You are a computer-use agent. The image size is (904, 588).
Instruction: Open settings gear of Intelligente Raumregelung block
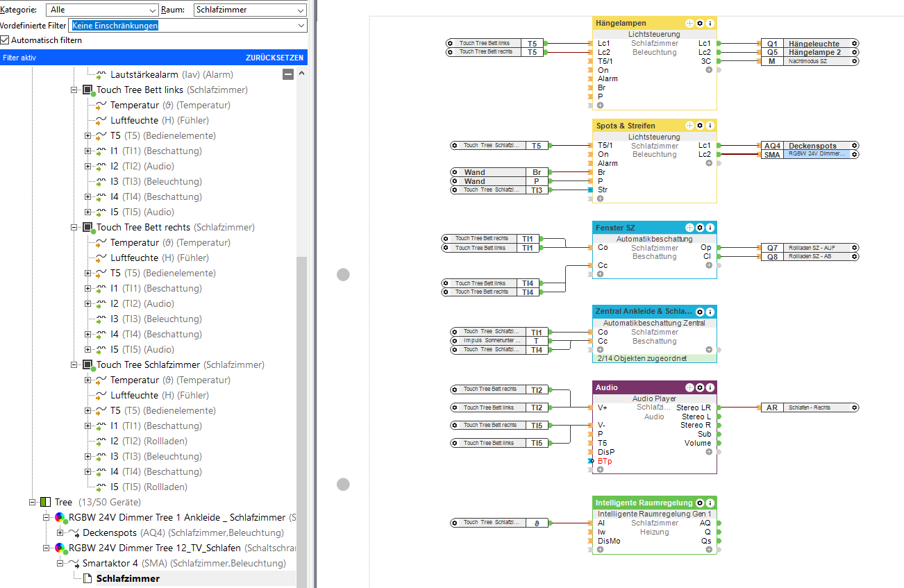click(700, 503)
